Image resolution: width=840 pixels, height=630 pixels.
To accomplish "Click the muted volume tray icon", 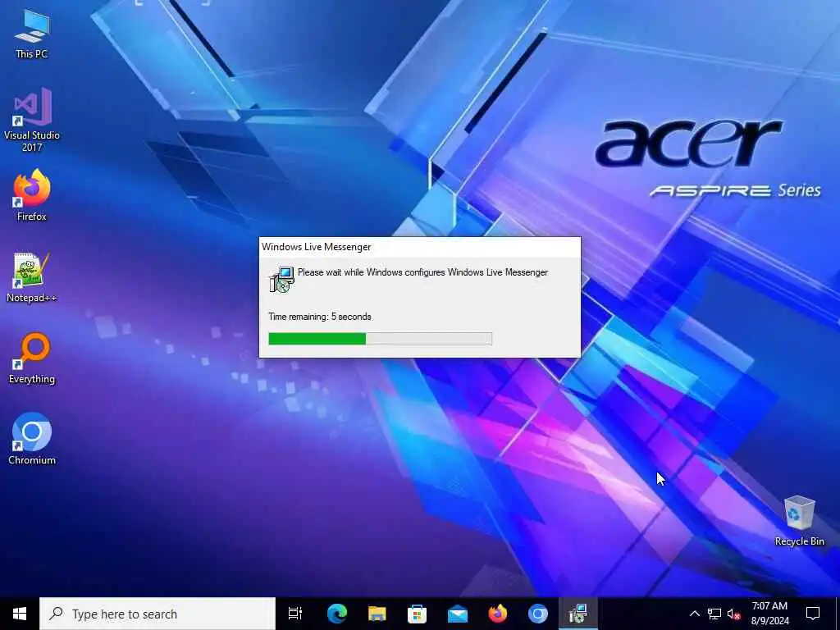I will click(x=734, y=614).
